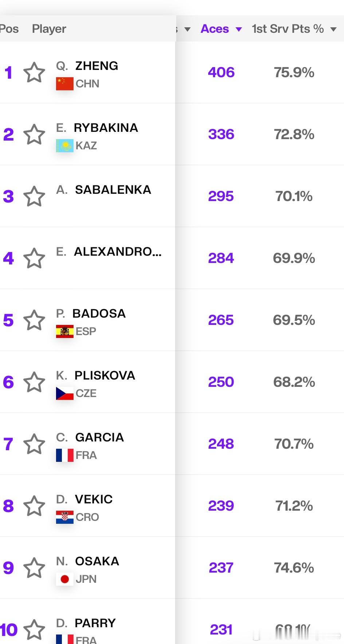This screenshot has height=644, width=344.
Task: Favorite Q. Zheng with the star icon
Action: click(x=34, y=72)
